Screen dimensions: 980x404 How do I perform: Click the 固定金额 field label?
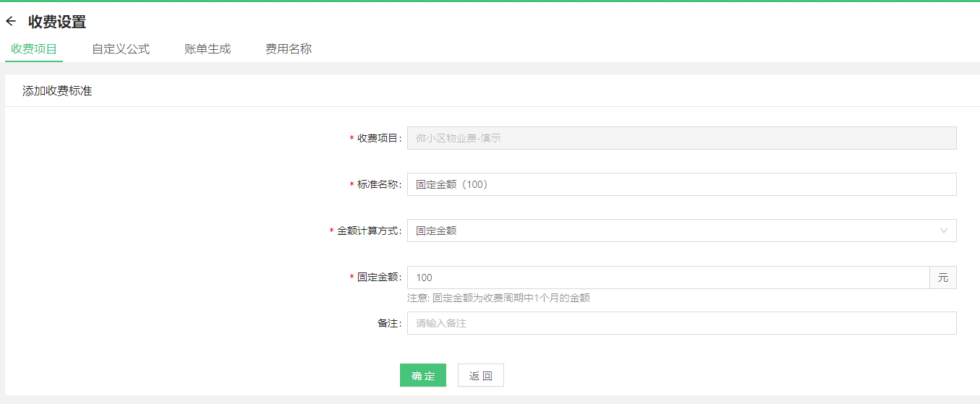pos(379,278)
